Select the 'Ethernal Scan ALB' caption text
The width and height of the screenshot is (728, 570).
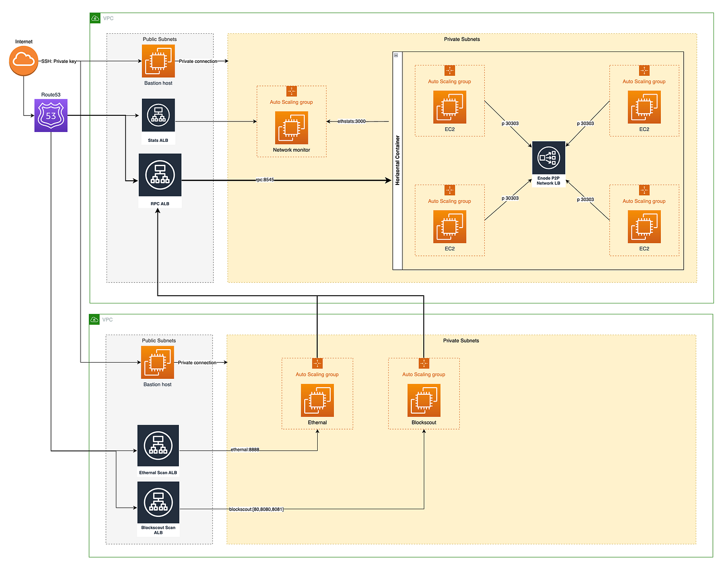point(158,473)
